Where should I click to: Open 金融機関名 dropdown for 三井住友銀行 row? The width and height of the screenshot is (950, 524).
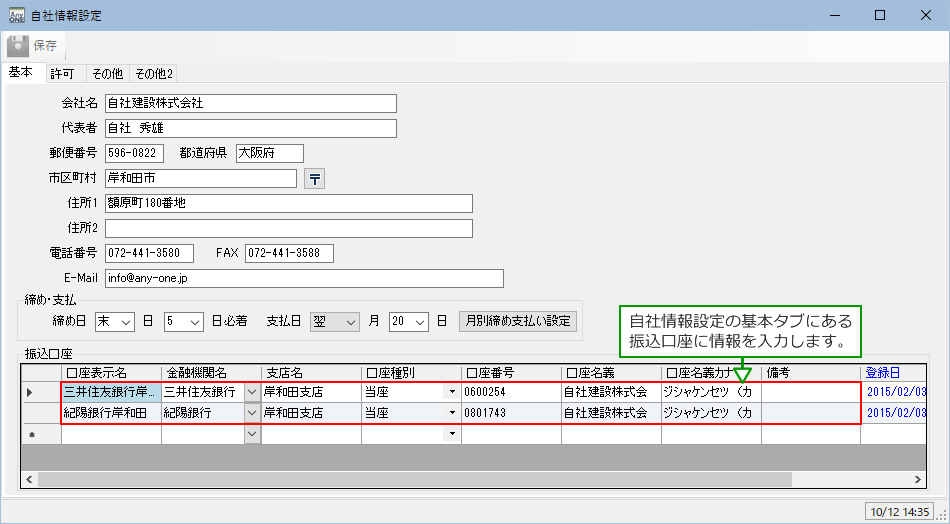(x=251, y=392)
